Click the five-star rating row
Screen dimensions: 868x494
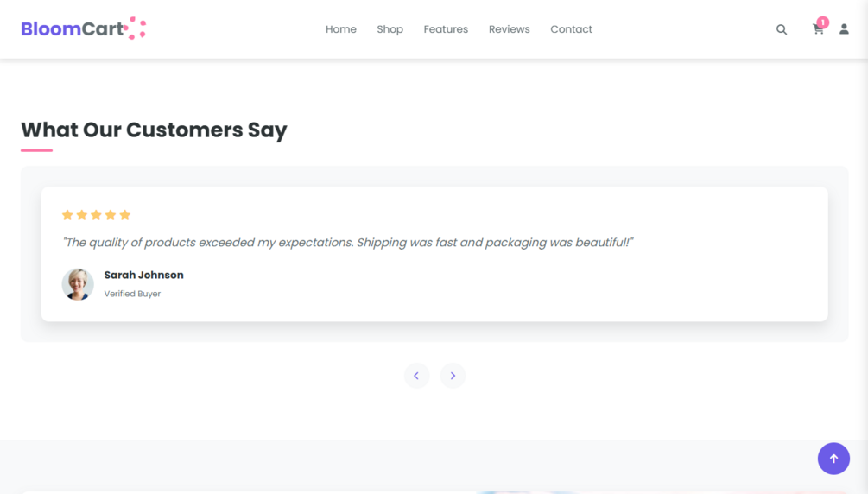coord(97,215)
